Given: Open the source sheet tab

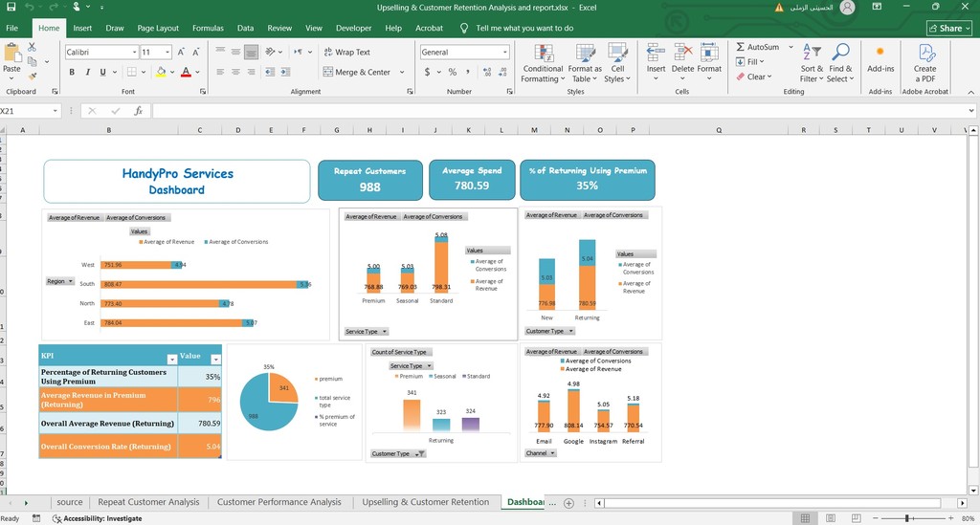Looking at the screenshot, I should pos(69,502).
